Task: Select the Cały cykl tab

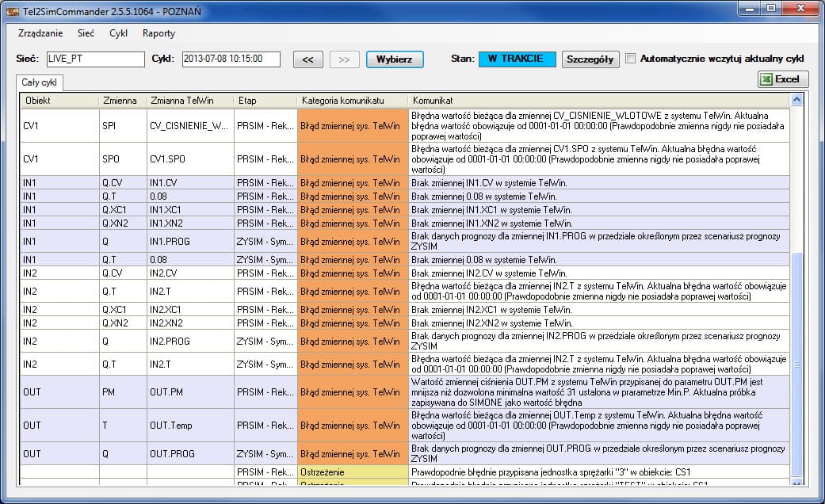Action: pos(40,82)
